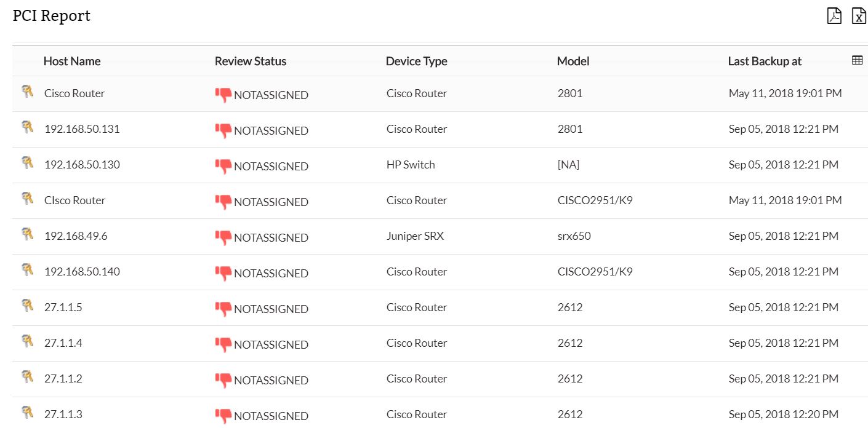Open the 27.1.1.4 host entry

click(x=63, y=343)
